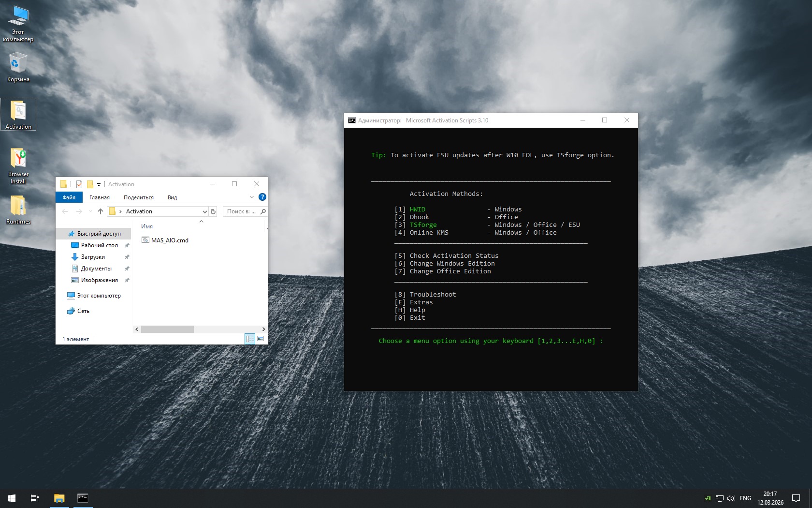The image size is (812, 508).
Task: Select Загрузки in the navigation pane
Action: pos(93,257)
